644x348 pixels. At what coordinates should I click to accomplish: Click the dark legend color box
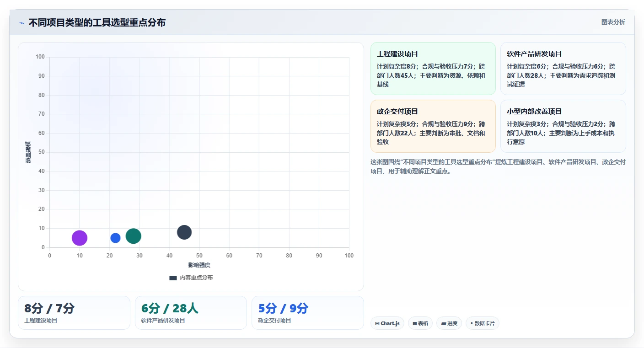point(173,278)
